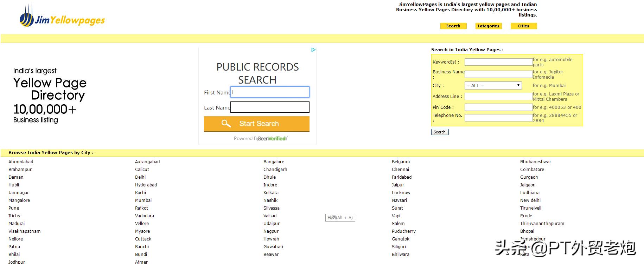Image resolution: width=644 pixels, height=264 pixels.
Task: Open the Search menu button
Action: (453, 26)
